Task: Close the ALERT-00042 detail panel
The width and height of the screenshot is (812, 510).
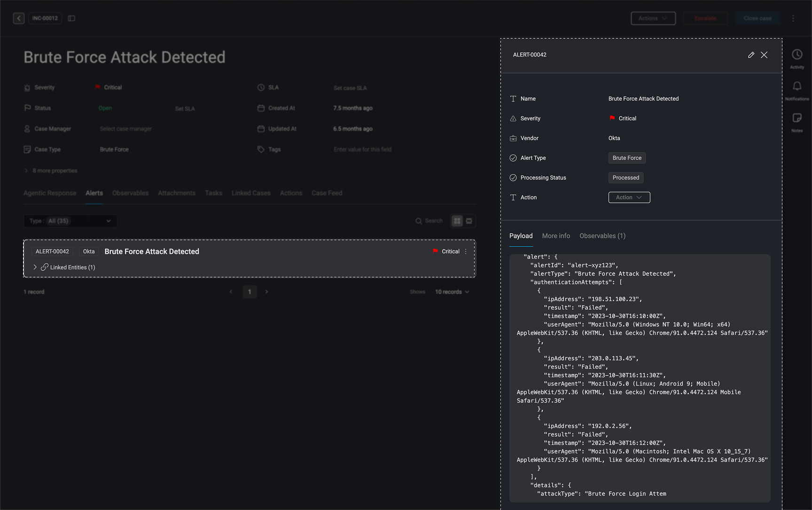Action: click(764, 55)
